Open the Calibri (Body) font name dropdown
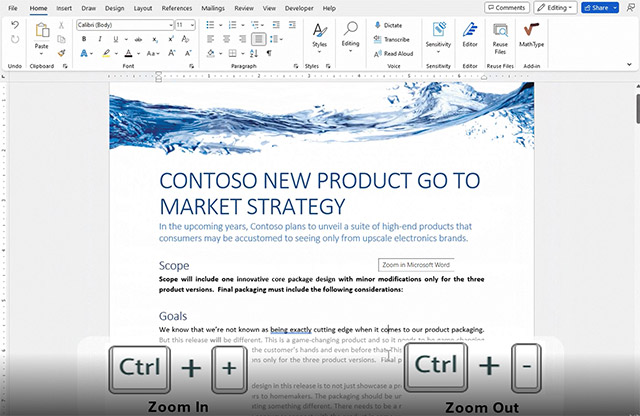This screenshot has width=640, height=416. 171,25
